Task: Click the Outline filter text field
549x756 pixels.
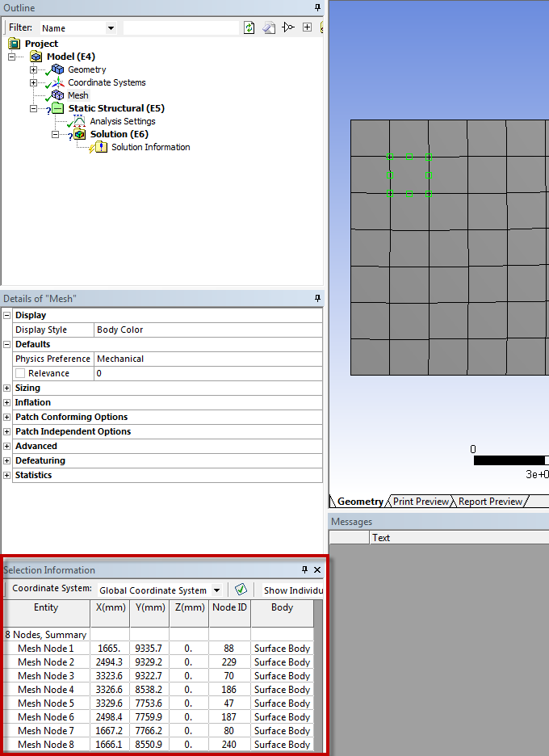Action: [x=181, y=28]
